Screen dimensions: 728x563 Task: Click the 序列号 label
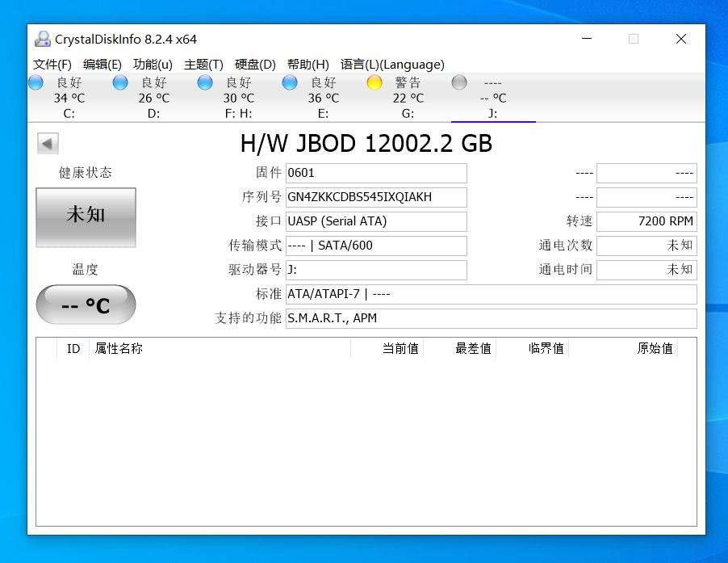coord(261,197)
